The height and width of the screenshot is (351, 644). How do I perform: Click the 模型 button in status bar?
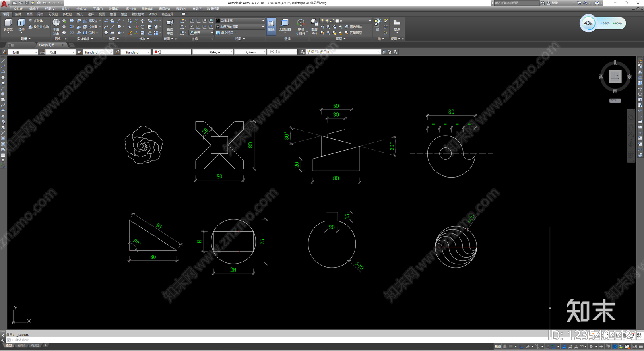pos(498,347)
